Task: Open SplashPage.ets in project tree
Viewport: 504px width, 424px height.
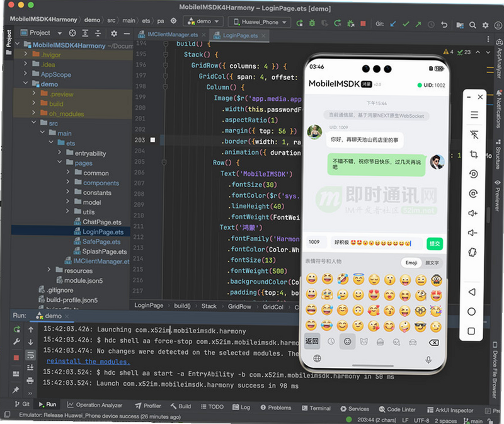Action: click(x=105, y=251)
